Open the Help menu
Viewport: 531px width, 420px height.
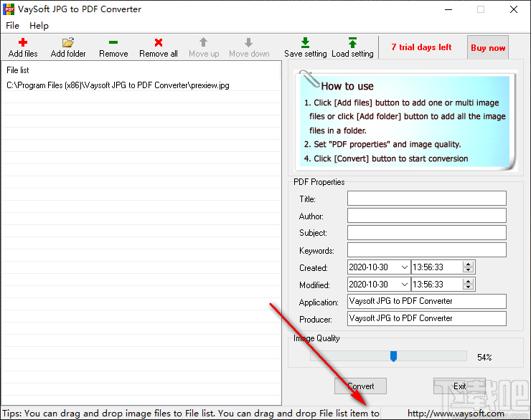[x=39, y=26]
